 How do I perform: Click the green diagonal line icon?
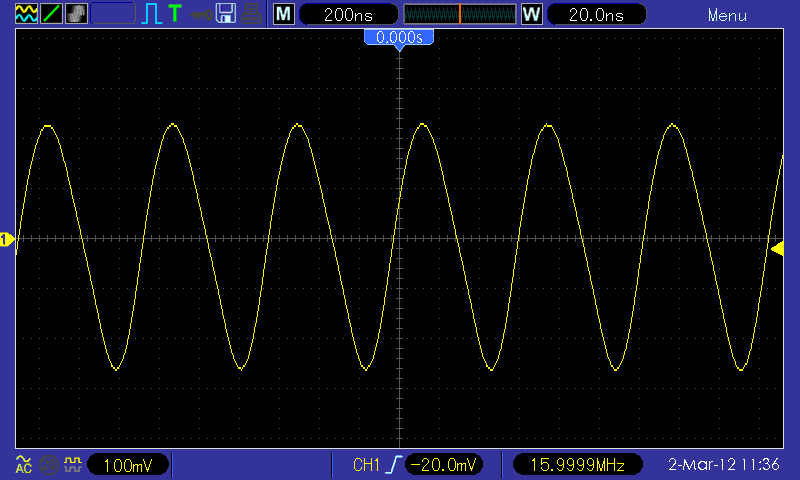click(51, 14)
